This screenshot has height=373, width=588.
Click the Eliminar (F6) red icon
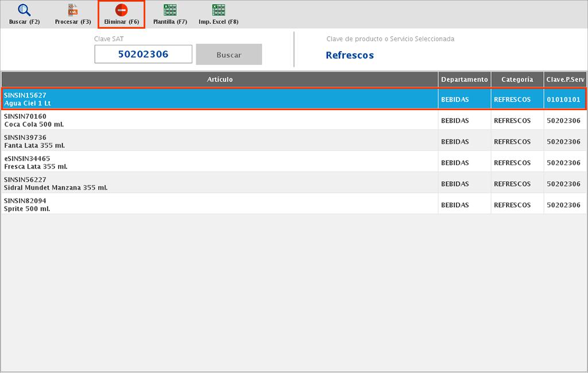(x=121, y=10)
